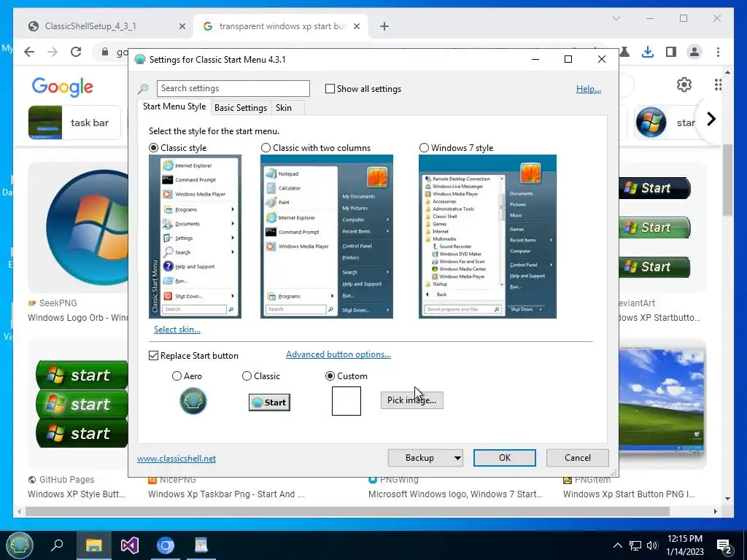Open www.classicshell.net link
This screenshot has width=747, height=560.
pos(177,458)
